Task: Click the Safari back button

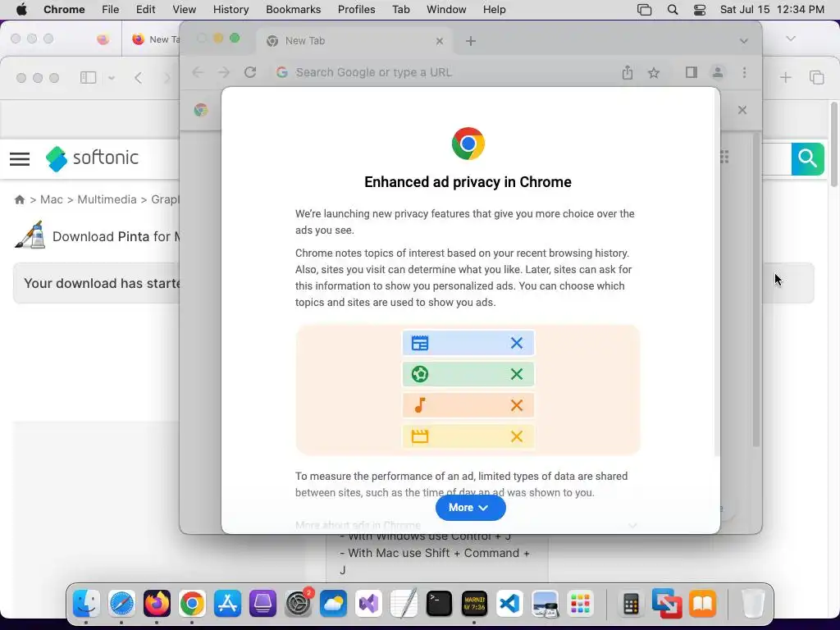Action: [138, 78]
